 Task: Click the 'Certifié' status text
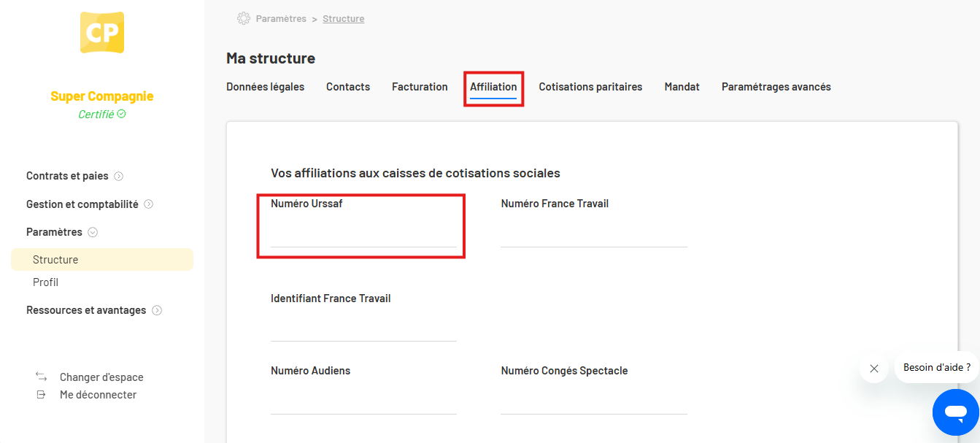96,115
